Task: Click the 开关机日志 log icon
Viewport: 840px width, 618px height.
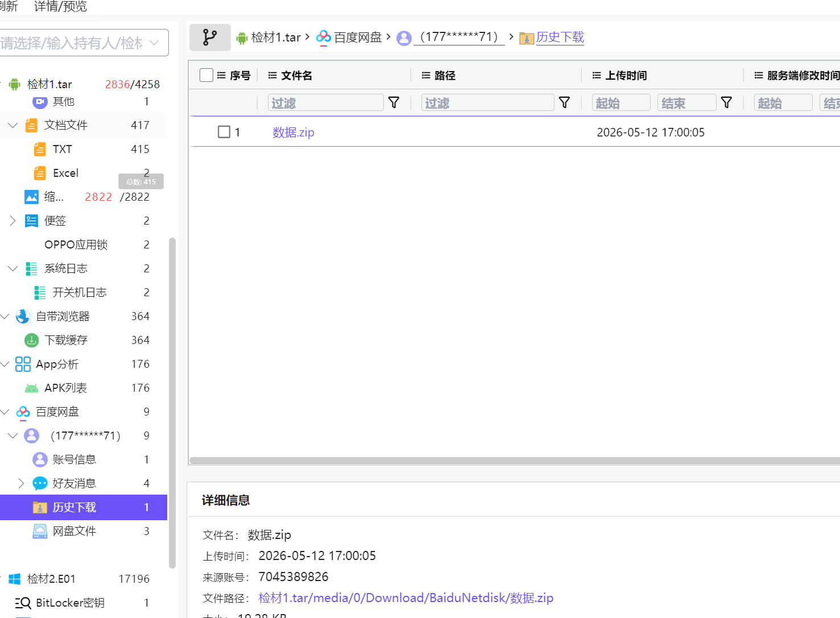Action: pyautogui.click(x=40, y=292)
